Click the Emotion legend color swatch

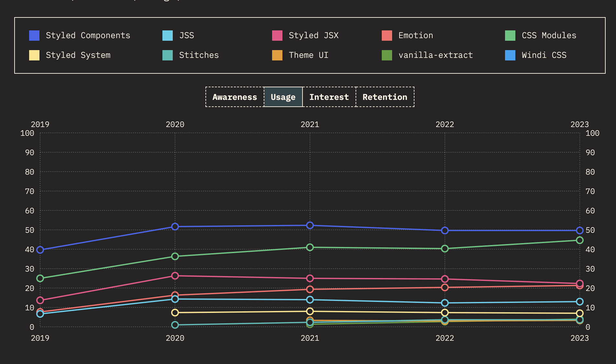[387, 36]
